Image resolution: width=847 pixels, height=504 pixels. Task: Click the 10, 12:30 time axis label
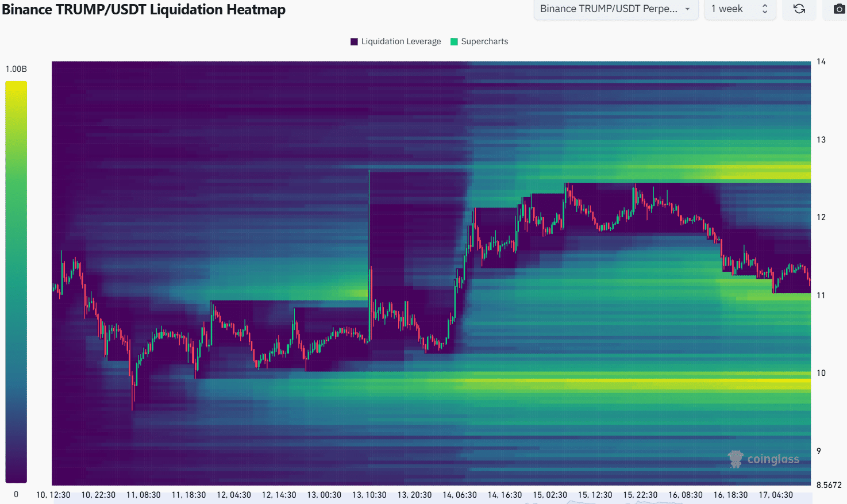click(x=53, y=495)
